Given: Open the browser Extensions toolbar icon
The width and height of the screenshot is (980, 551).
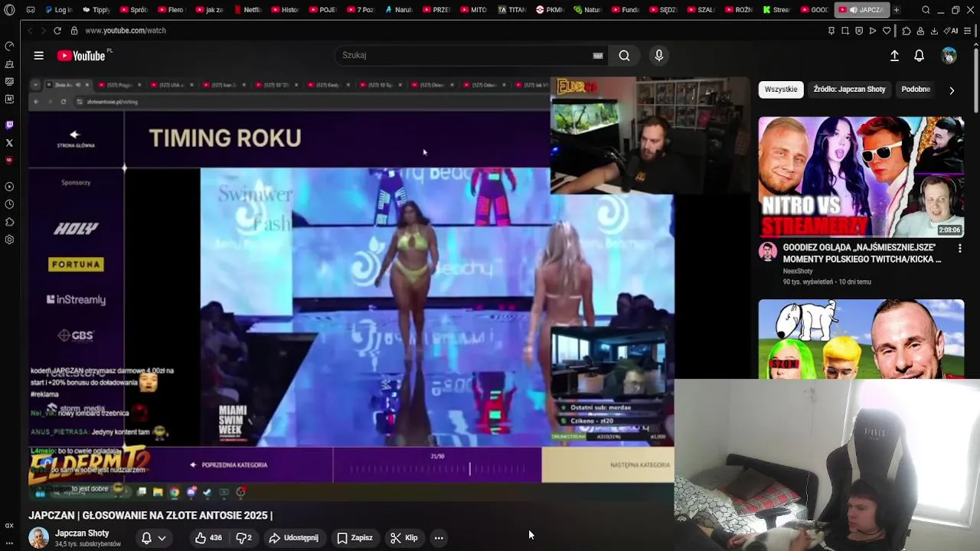Looking at the screenshot, I should click(x=906, y=31).
